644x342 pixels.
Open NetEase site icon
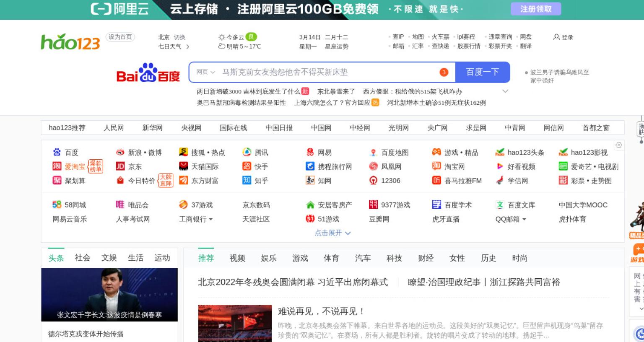click(310, 153)
